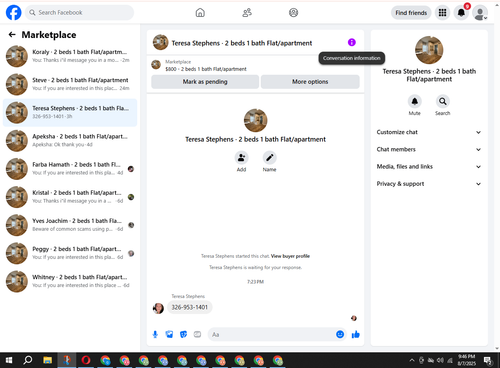Click the $800 Marketplace listing text

click(x=206, y=69)
